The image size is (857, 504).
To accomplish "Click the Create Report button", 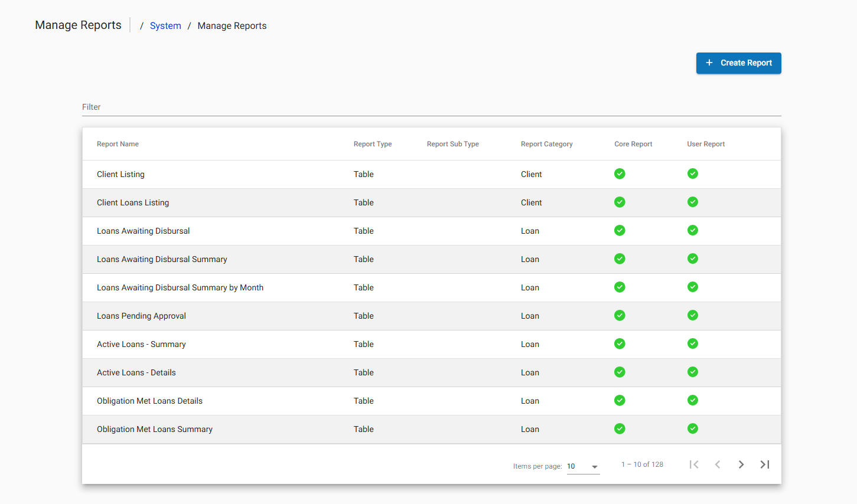I will click(738, 63).
